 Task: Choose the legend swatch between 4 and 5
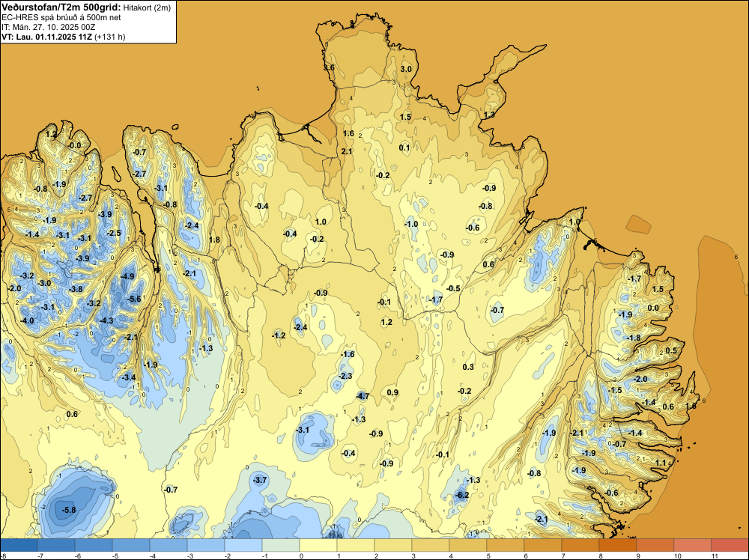(x=468, y=545)
